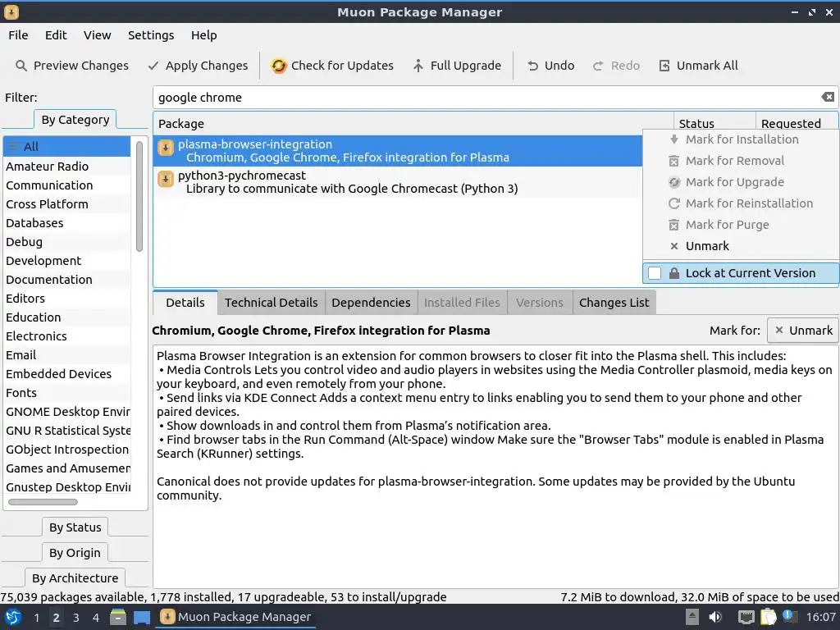Click the python3-pychromecast package status icon

(x=166, y=179)
